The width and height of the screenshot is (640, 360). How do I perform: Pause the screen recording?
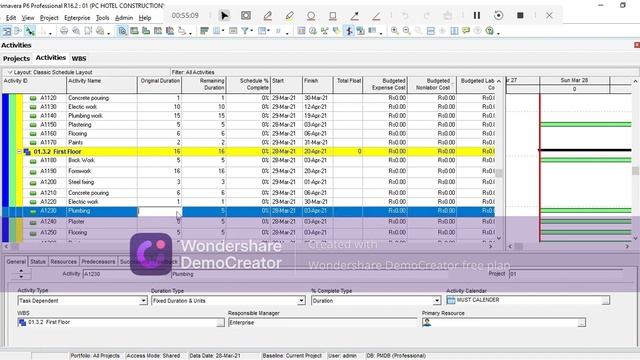point(477,16)
